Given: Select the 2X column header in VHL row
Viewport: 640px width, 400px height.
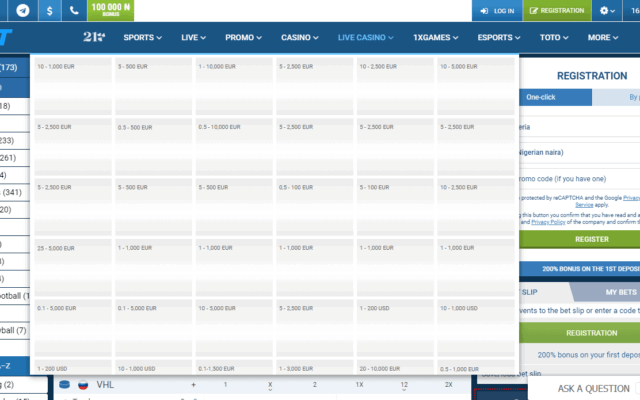Looking at the screenshot, I should point(449,384).
